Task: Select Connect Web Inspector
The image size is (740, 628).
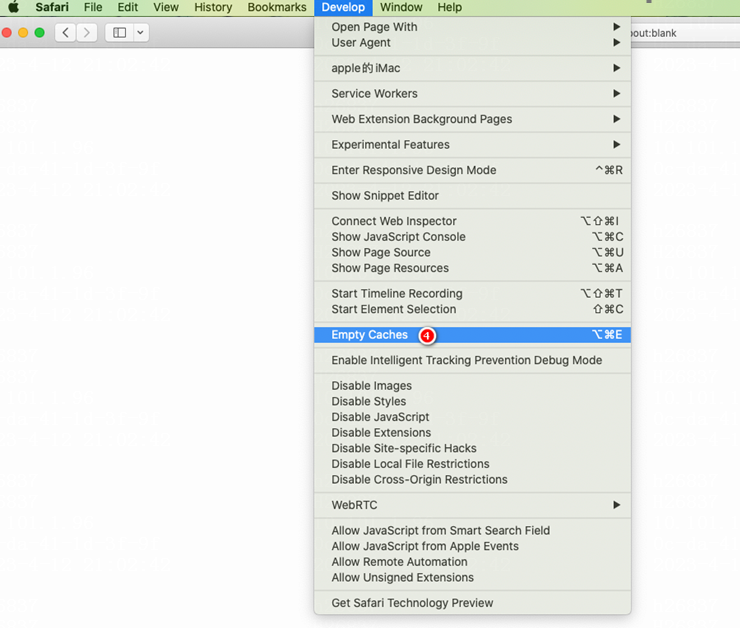Action: (472, 221)
